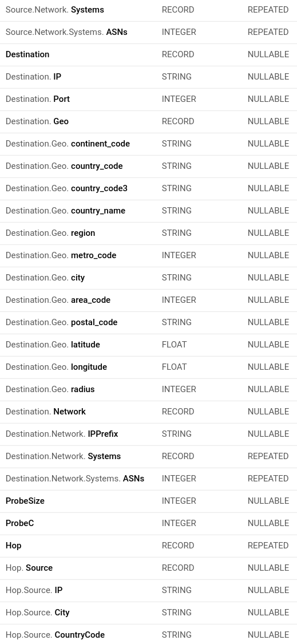Select the FLOAT type of latitude
Viewport: 297px width, 644px height.
click(x=174, y=345)
